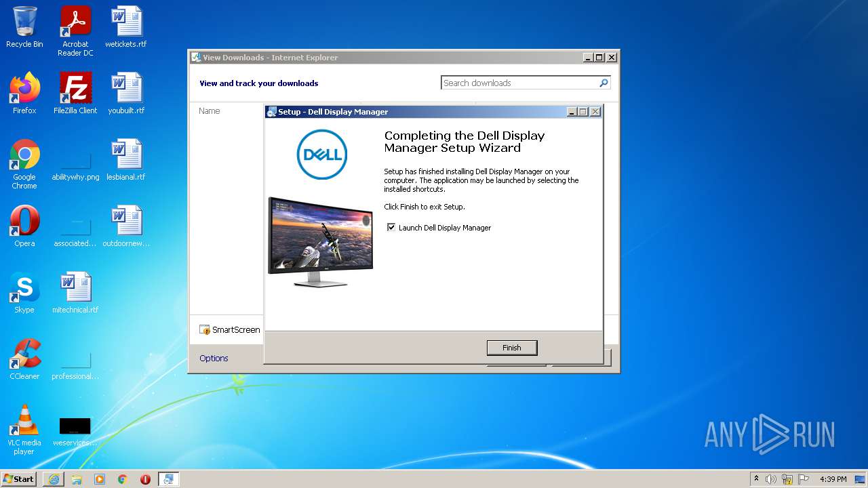
Task: Open Internet Explorer from taskbar
Action: [54, 479]
